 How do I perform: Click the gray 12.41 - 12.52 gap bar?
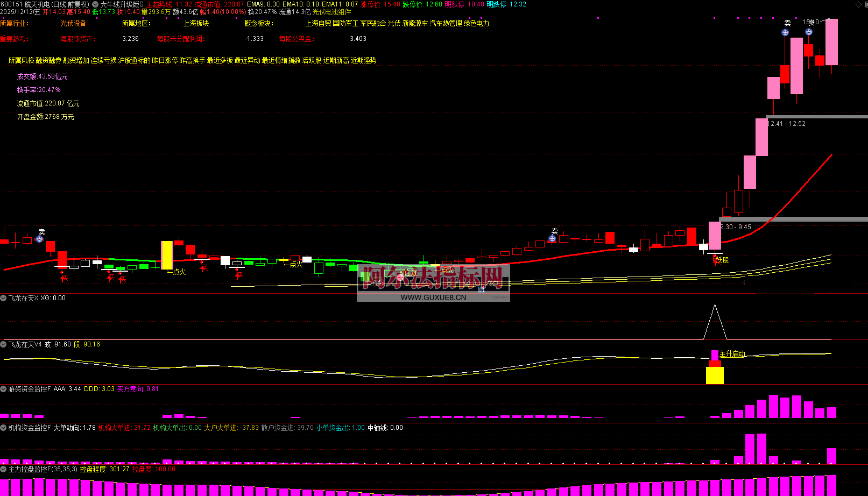coord(816,117)
